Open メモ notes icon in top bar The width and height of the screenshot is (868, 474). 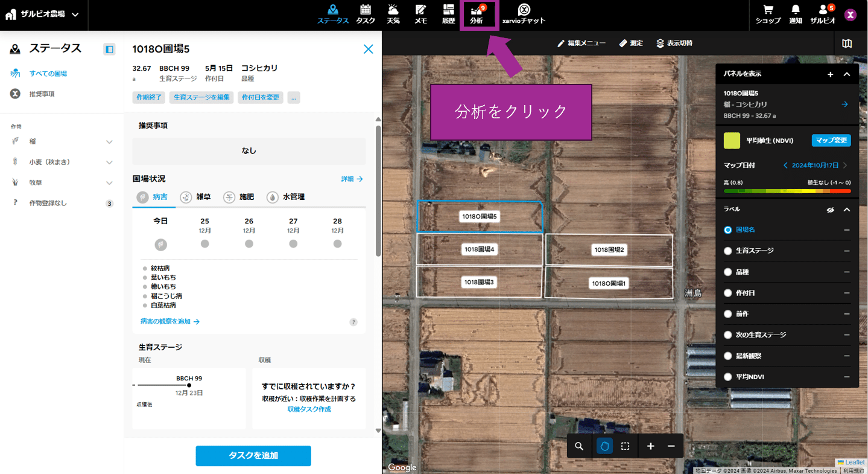click(x=421, y=14)
